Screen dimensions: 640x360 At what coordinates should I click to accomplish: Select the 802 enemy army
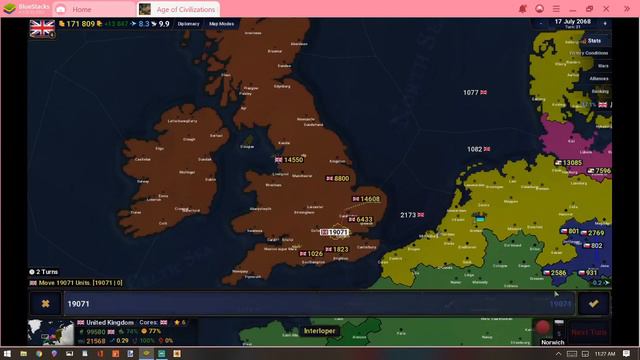click(593, 246)
